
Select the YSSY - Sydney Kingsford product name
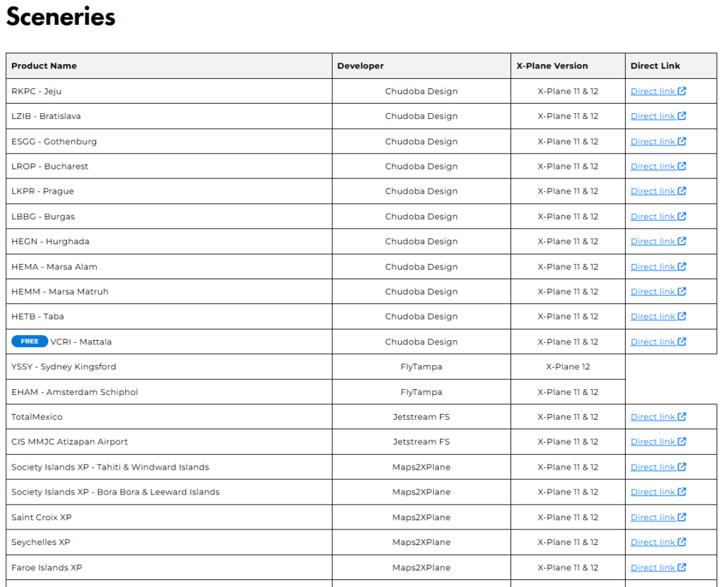[x=63, y=366]
